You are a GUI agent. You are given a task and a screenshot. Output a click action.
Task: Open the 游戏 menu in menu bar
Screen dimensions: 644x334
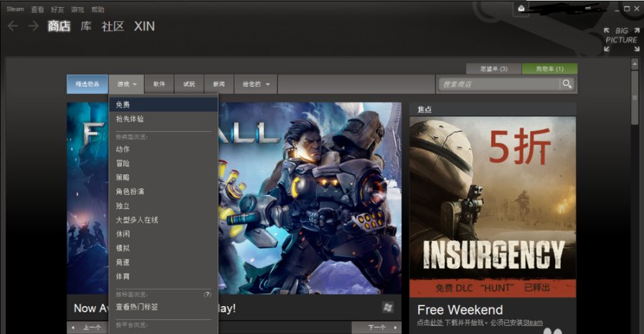pyautogui.click(x=77, y=9)
